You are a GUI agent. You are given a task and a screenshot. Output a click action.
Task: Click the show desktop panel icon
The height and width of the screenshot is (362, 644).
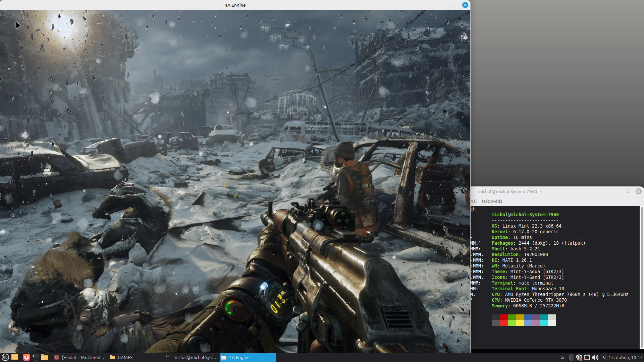15,357
